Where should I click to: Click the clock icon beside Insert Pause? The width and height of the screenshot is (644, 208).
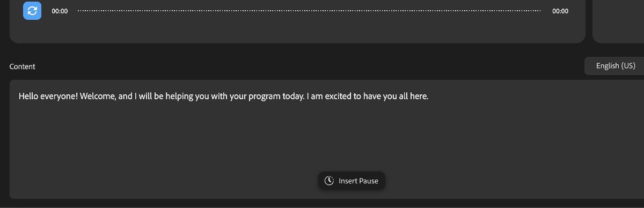[x=330, y=181]
